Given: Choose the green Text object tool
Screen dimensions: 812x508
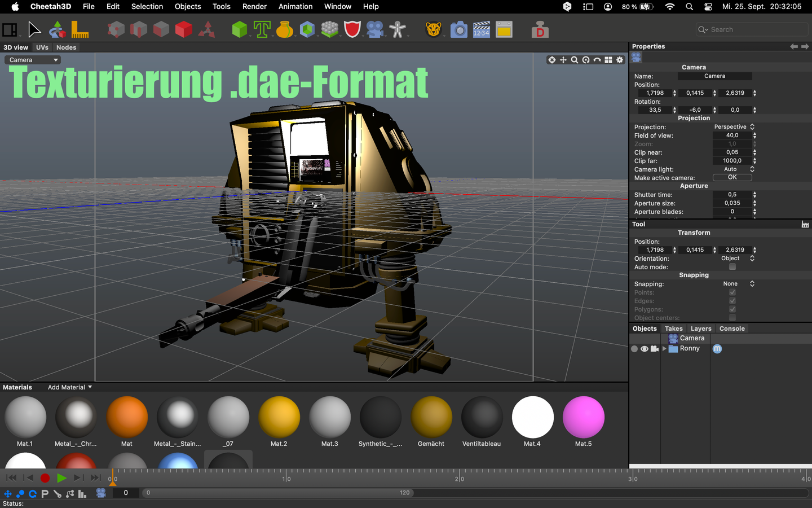Looking at the screenshot, I should pyautogui.click(x=262, y=29).
